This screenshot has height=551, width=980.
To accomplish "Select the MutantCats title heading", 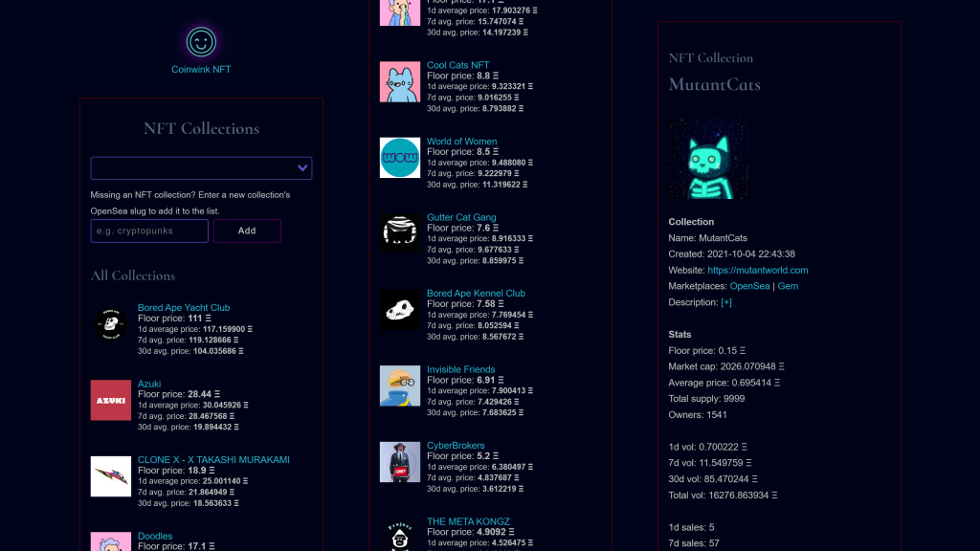I will tap(714, 84).
